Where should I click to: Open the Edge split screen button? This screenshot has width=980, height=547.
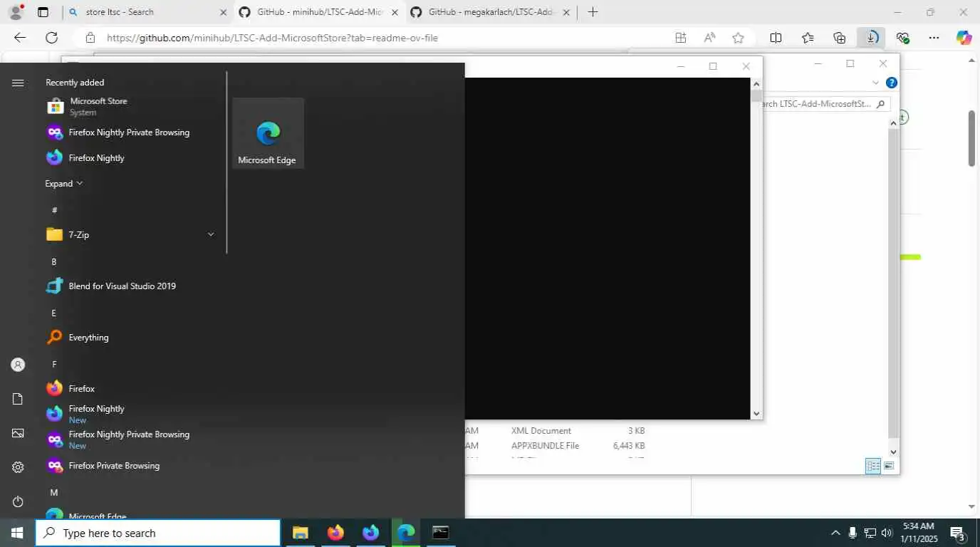776,38
